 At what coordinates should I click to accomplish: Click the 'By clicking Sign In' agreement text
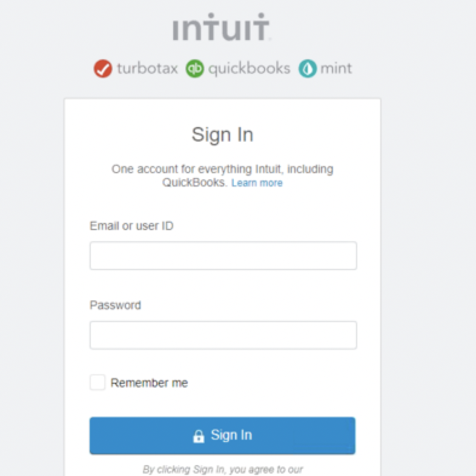click(222, 469)
